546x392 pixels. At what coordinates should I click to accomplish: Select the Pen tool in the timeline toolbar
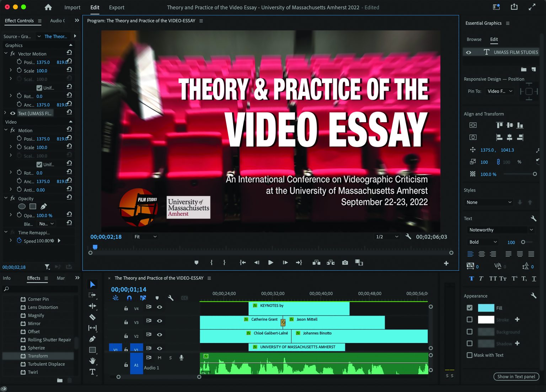click(x=92, y=339)
